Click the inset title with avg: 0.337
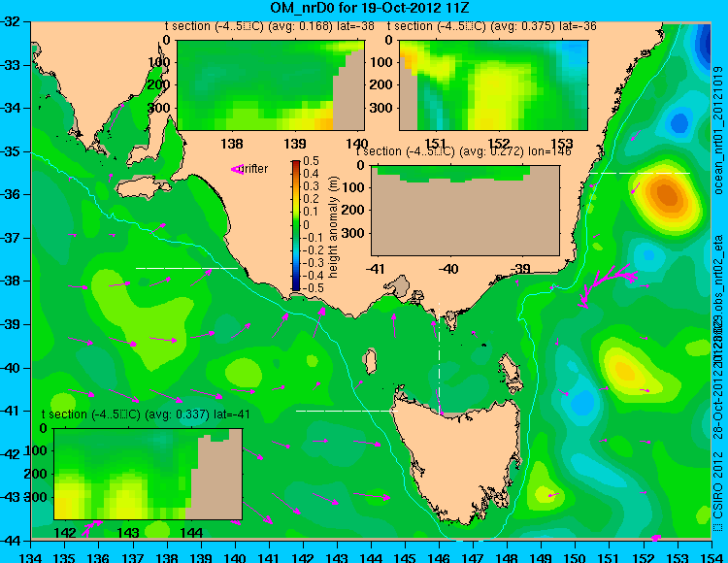This screenshot has width=728, height=563. point(146,414)
